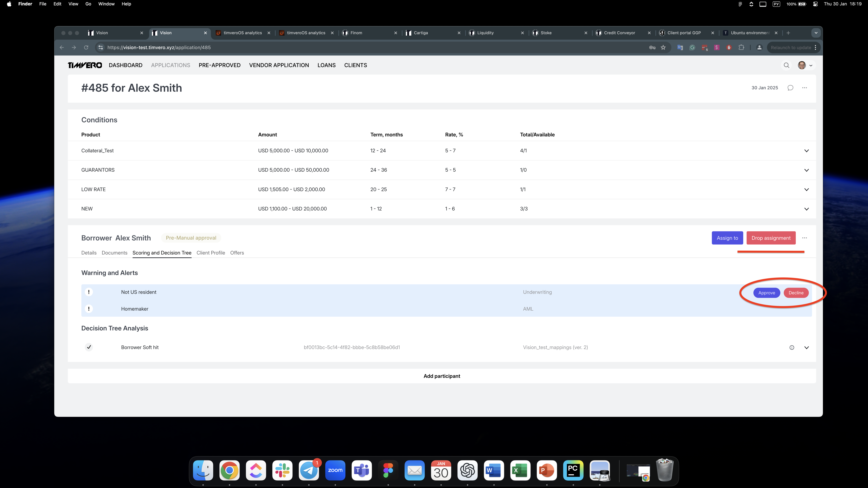Expand the Collateral_Test product row
This screenshot has width=868, height=488.
(806, 151)
